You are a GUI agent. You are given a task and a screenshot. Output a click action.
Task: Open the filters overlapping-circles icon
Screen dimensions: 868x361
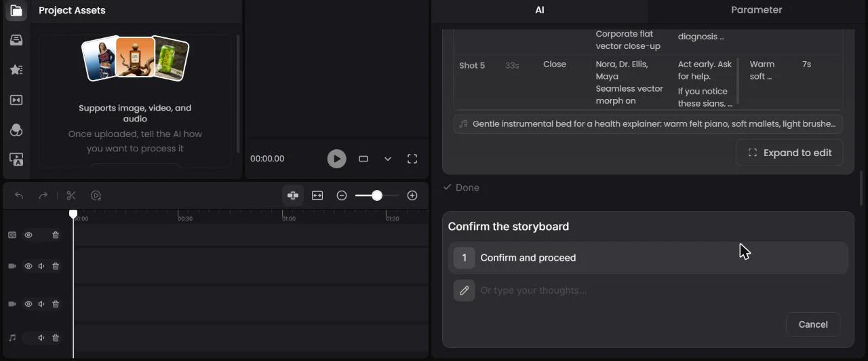click(x=16, y=130)
